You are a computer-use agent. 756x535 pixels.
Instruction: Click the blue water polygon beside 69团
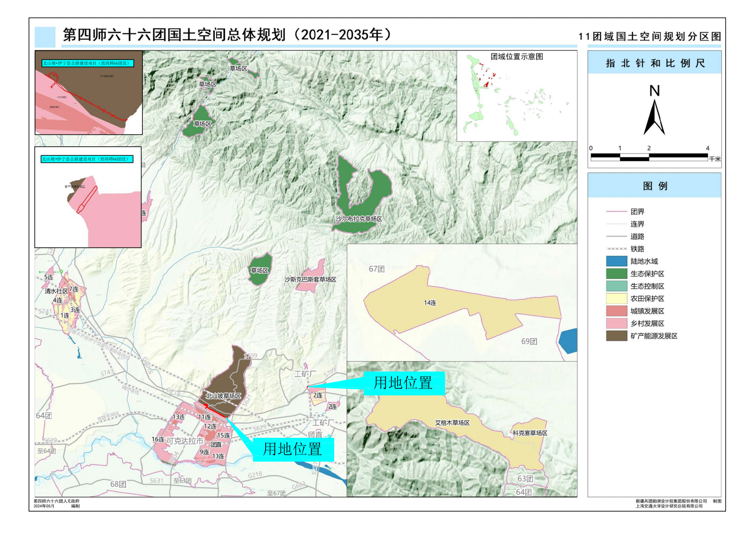(568, 342)
